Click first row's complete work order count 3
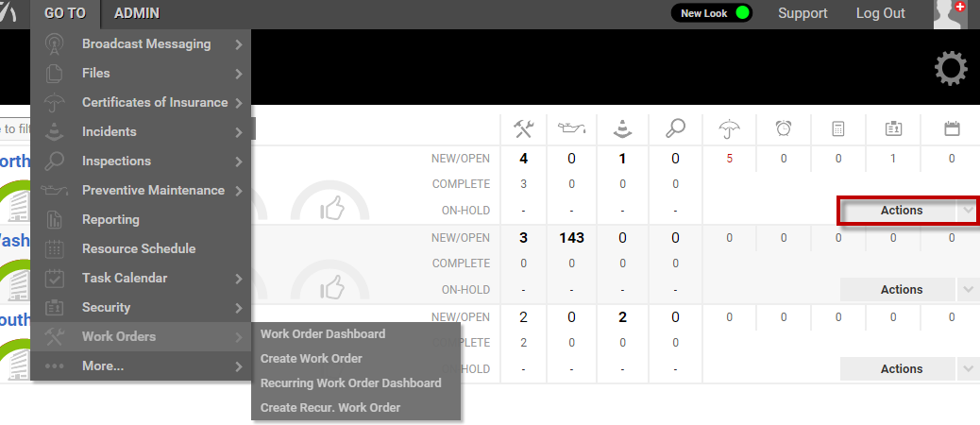 [x=523, y=184]
